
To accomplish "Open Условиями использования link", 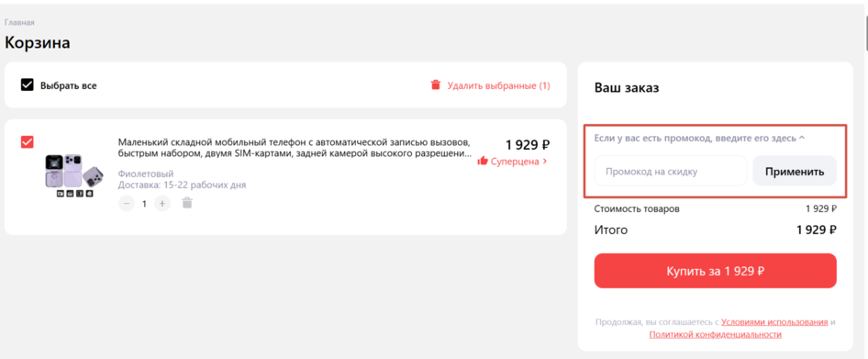I will tap(774, 322).
